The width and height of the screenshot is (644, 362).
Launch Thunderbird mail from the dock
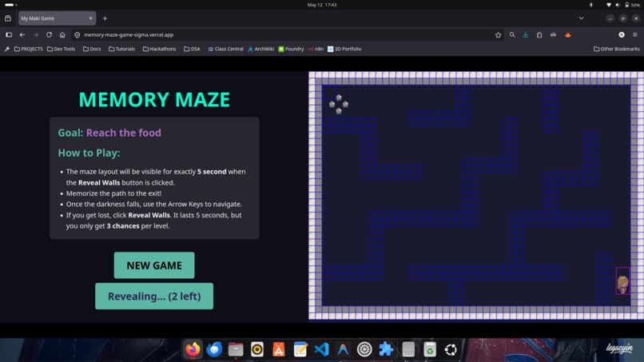[214, 349]
